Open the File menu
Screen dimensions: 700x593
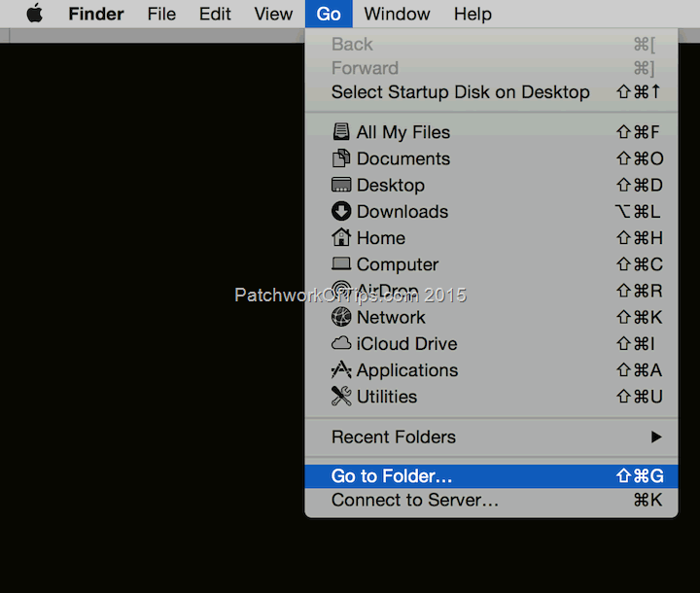tap(161, 14)
